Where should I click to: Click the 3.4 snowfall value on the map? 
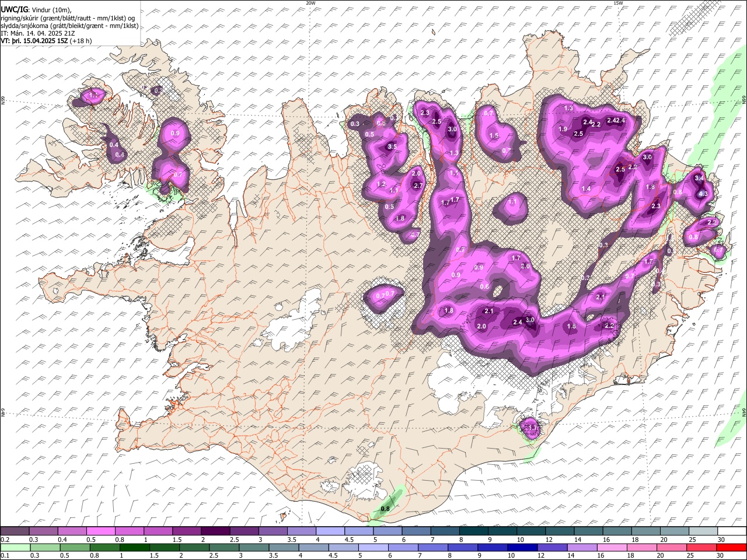pyautogui.click(x=699, y=178)
